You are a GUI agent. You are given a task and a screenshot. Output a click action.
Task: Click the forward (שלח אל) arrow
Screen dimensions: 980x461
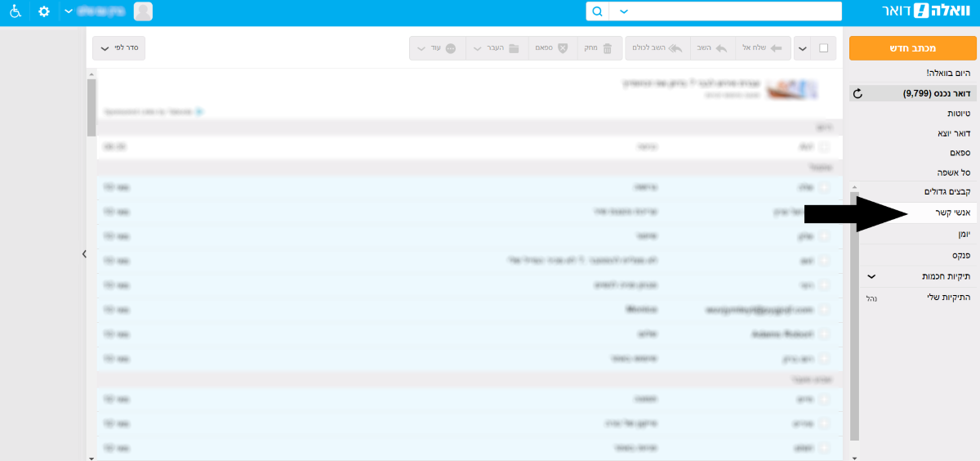point(776,48)
